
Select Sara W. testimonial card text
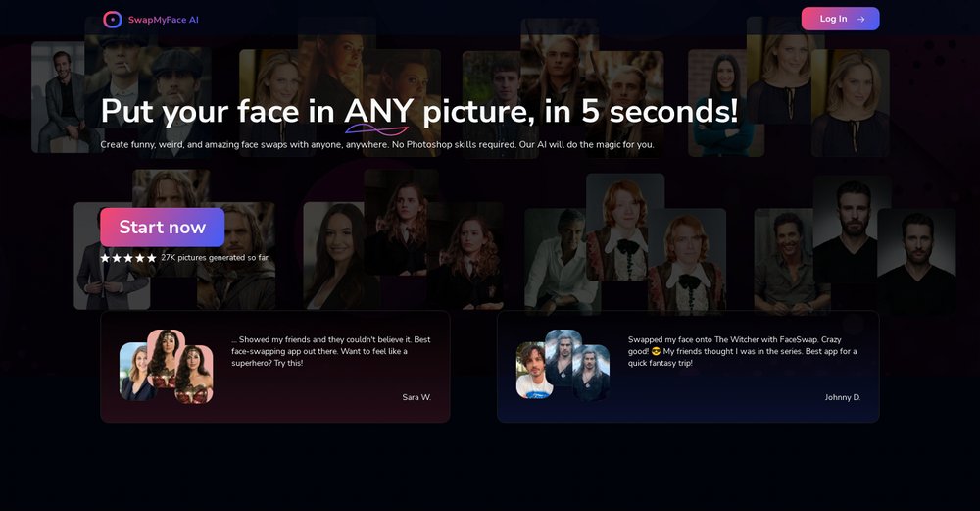pos(331,351)
